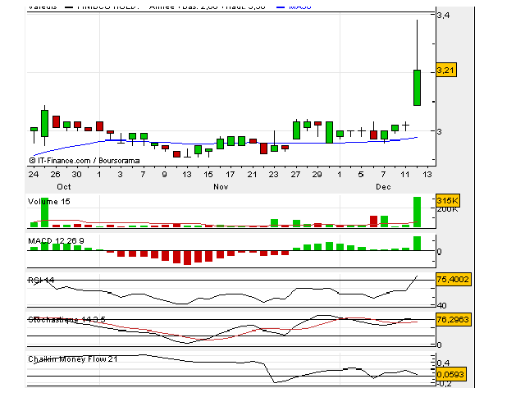Click the tallest green volume bar in October
The width and height of the screenshot is (525, 420).
click(44, 212)
